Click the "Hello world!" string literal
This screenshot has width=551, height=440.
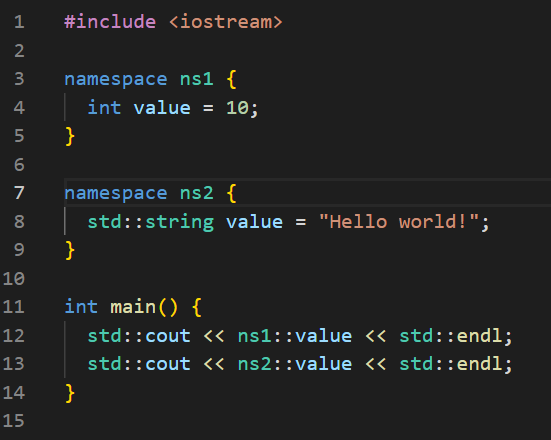[x=399, y=221]
